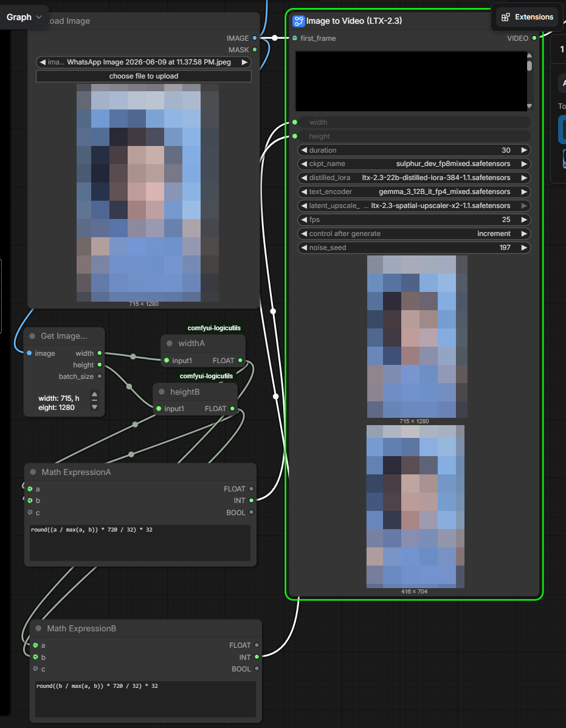Viewport: 566px width, 728px height.
Task: Decrease the fps value
Action: click(305, 220)
